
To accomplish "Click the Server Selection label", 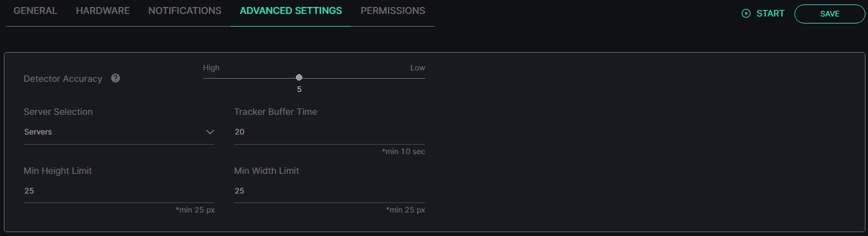I will pos(58,112).
